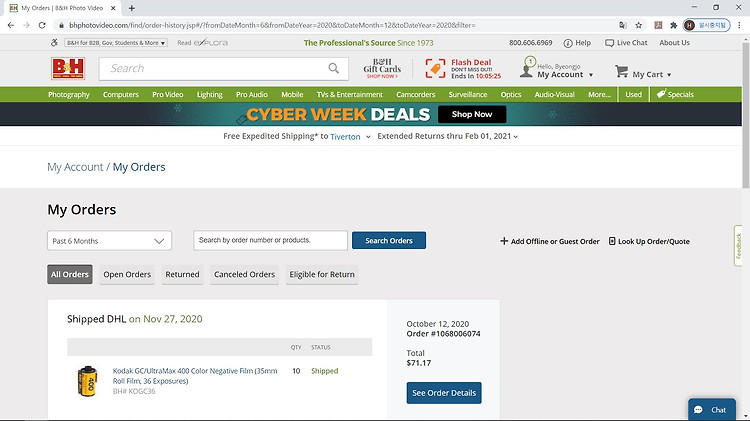
Task: Open the Camcorders menu
Action: click(x=415, y=94)
